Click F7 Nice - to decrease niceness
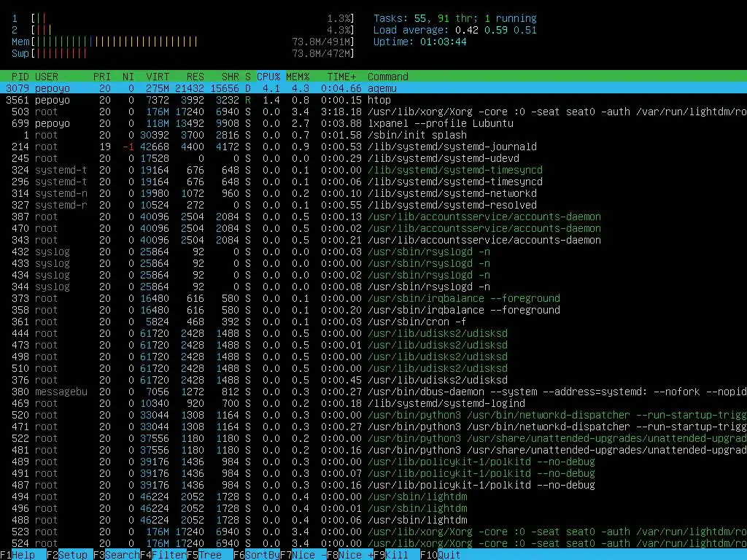The image size is (747, 560). (303, 555)
